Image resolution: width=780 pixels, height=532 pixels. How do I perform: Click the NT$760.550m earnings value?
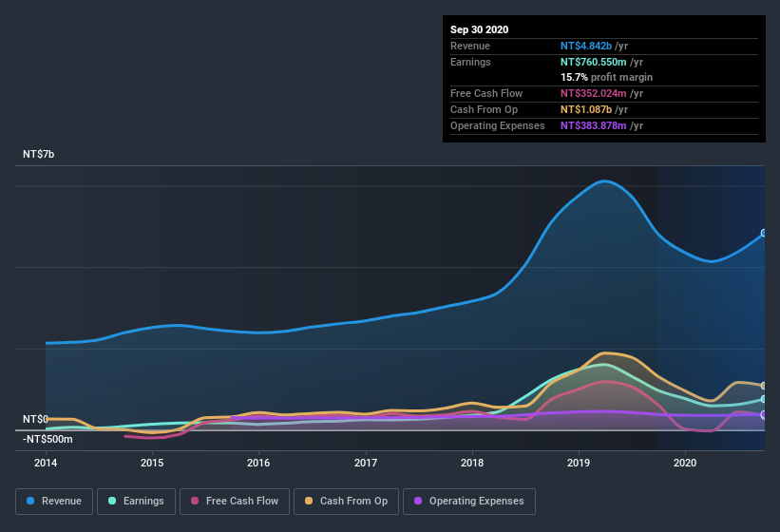click(594, 62)
